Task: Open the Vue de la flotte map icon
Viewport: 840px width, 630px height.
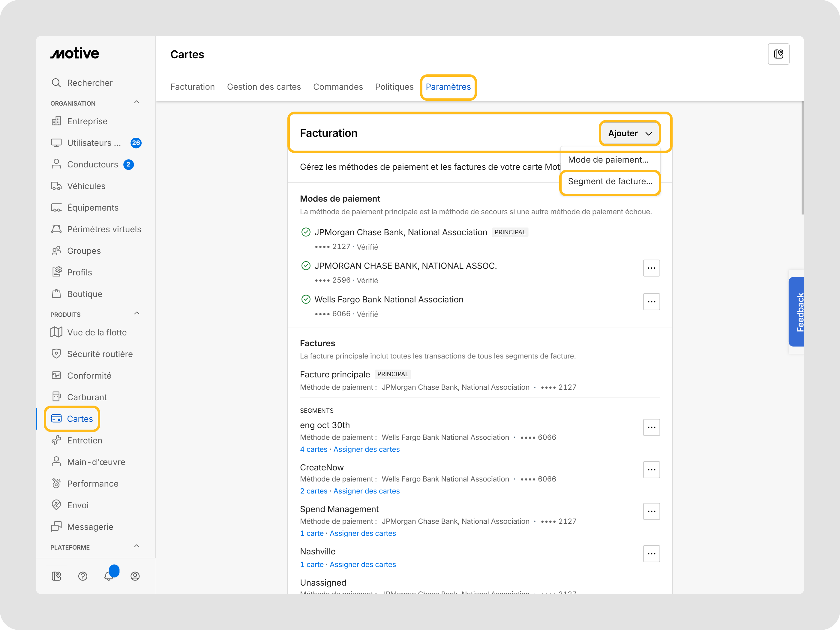Action: tap(56, 332)
